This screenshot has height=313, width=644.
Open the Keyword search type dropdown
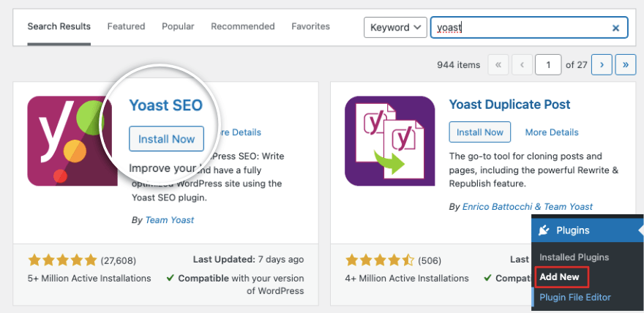pos(395,28)
